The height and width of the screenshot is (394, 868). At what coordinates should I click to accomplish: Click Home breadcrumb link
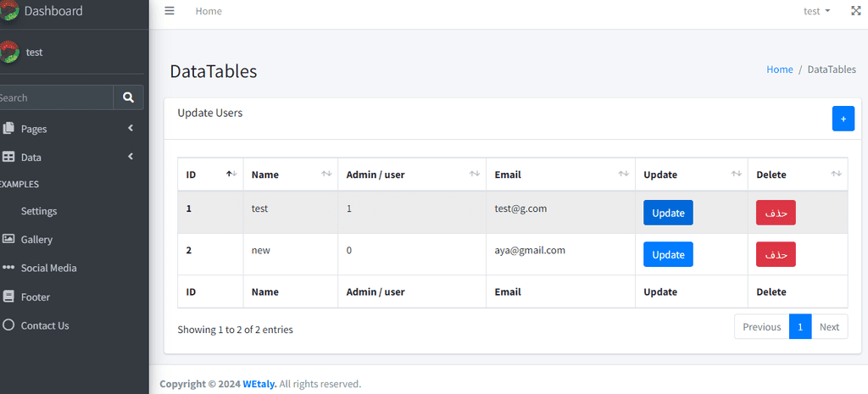pyautogui.click(x=780, y=69)
